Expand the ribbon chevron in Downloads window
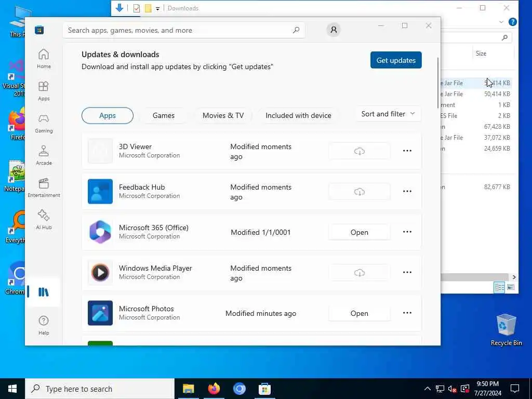Viewport: 532px width, 399px height. (501, 22)
